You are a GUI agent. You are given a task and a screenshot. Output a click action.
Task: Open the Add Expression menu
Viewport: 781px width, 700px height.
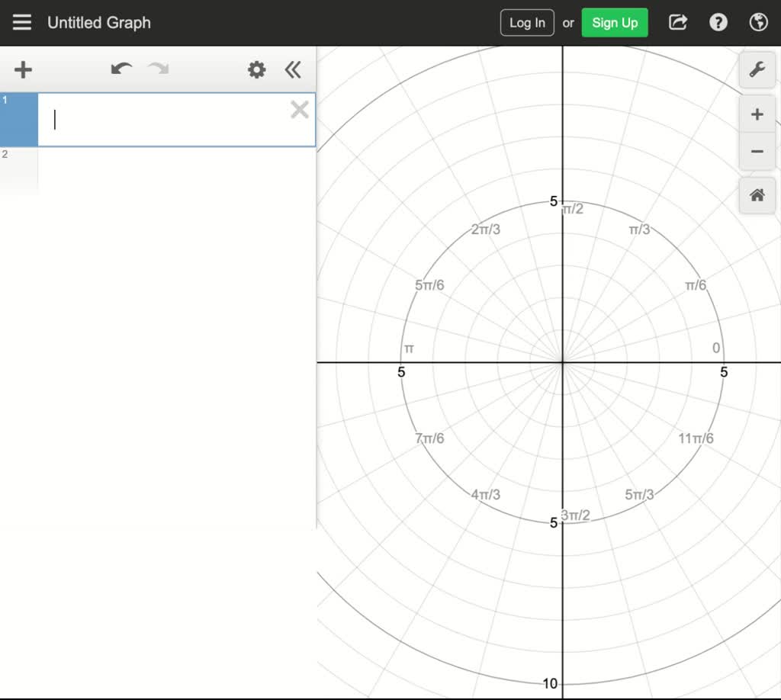[x=22, y=69]
